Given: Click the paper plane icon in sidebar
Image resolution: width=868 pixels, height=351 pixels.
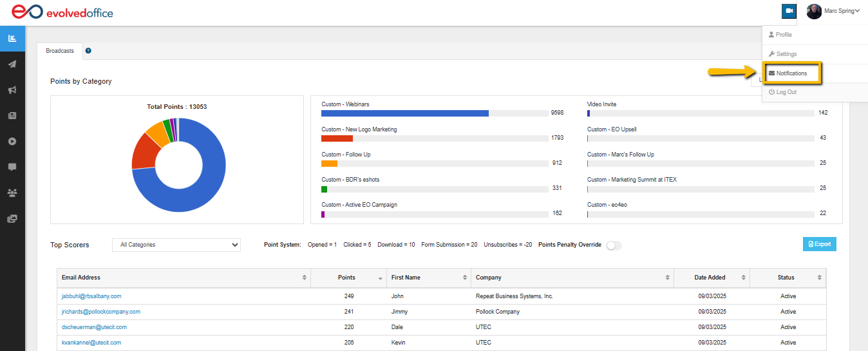Looking at the screenshot, I should click(x=12, y=64).
